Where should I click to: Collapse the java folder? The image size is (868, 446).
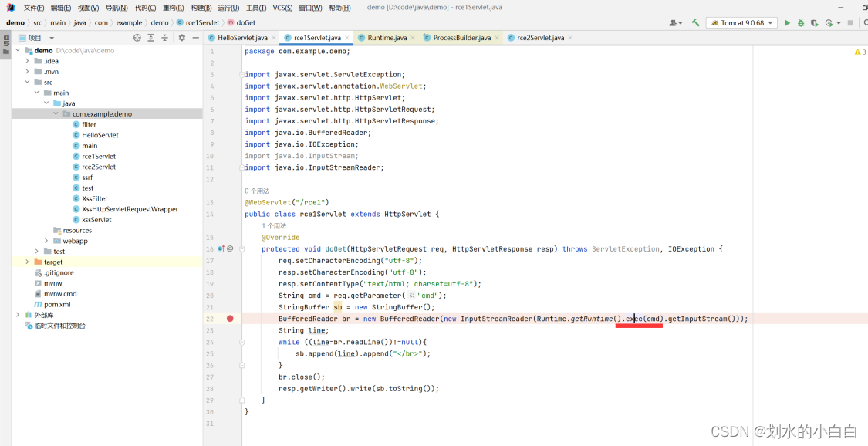pyautogui.click(x=46, y=103)
